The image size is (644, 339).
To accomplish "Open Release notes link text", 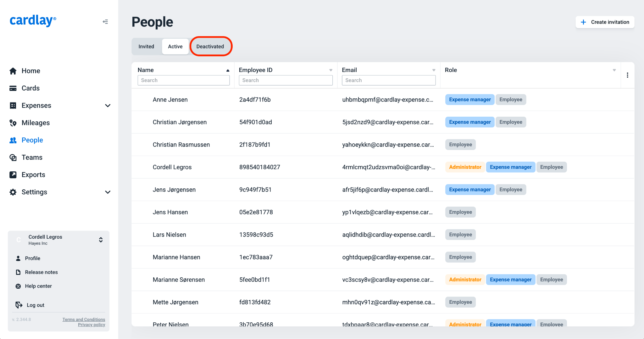I will (x=42, y=272).
